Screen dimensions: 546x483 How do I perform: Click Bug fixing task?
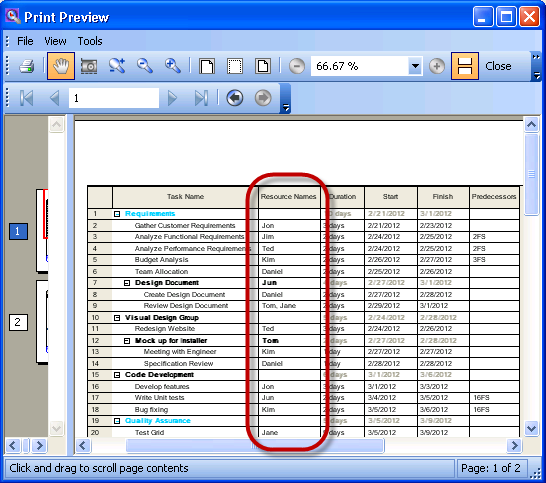click(x=151, y=410)
